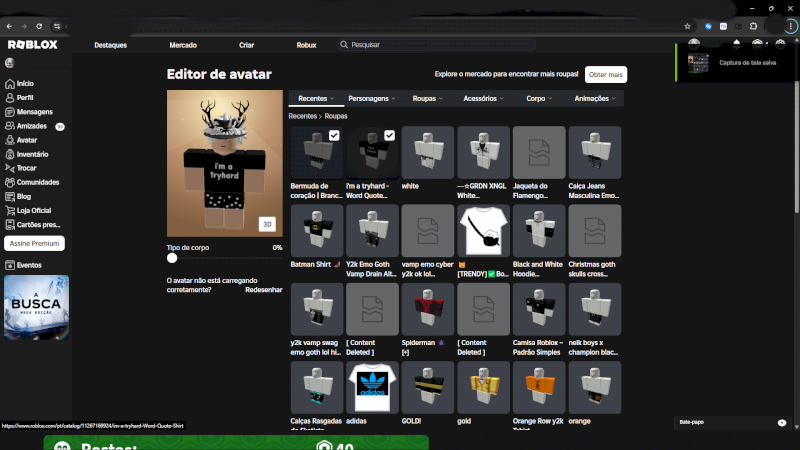Open Loja Oficial in sidebar
This screenshot has height=450, width=800.
click(28, 210)
